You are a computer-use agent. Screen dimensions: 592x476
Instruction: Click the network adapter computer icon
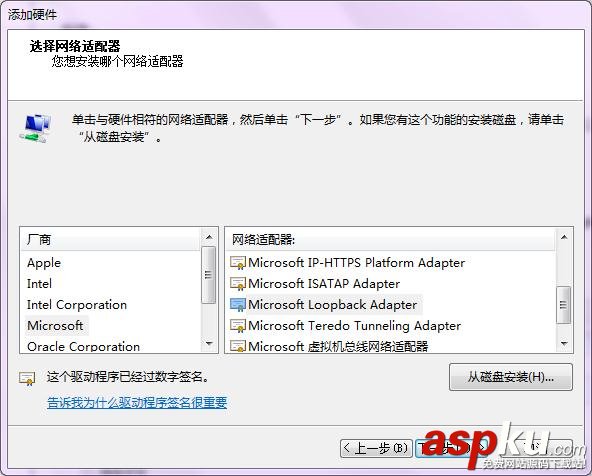coord(35,128)
